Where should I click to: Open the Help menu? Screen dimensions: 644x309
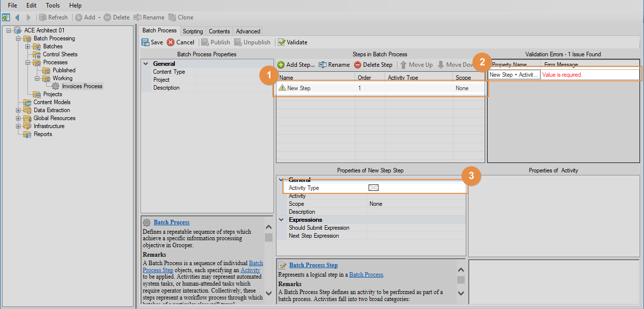click(75, 5)
